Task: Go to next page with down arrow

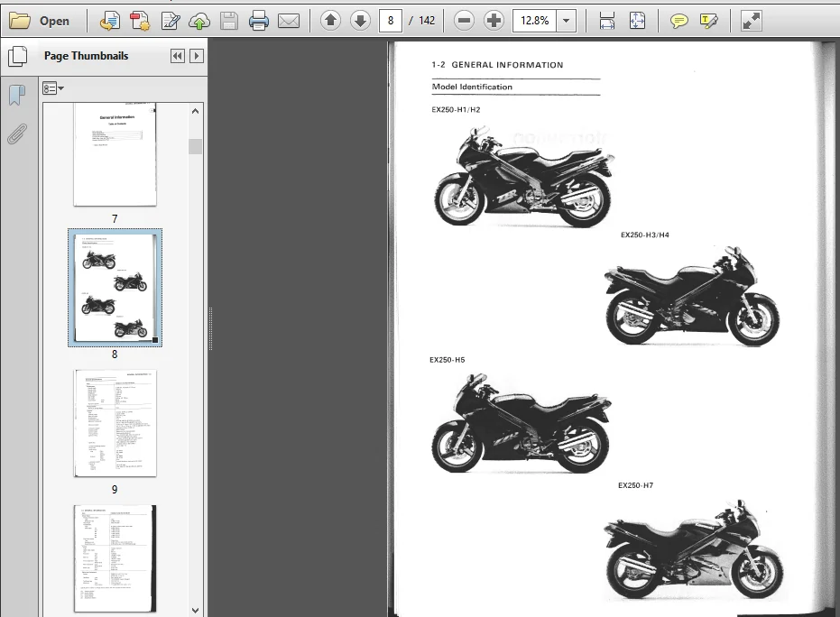Action: point(360,21)
